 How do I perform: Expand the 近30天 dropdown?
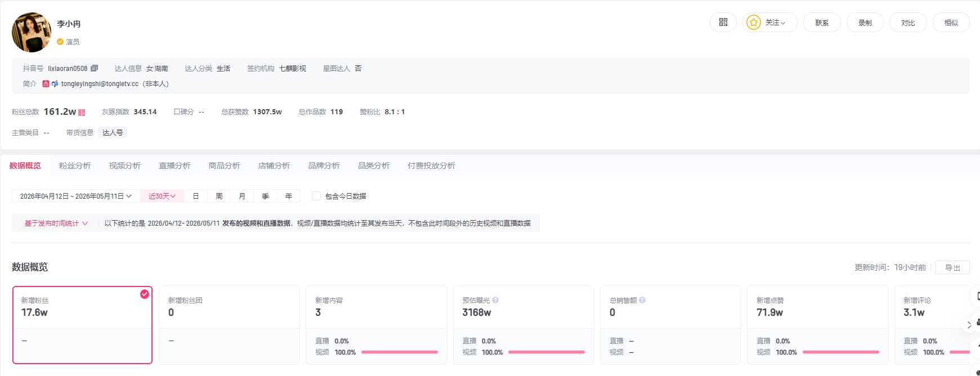(x=162, y=196)
